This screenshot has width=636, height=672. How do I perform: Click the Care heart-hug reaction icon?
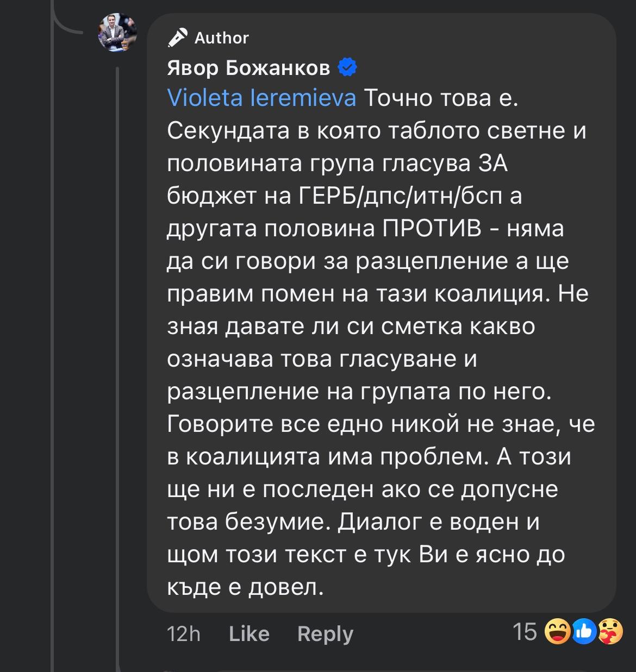coord(610,631)
